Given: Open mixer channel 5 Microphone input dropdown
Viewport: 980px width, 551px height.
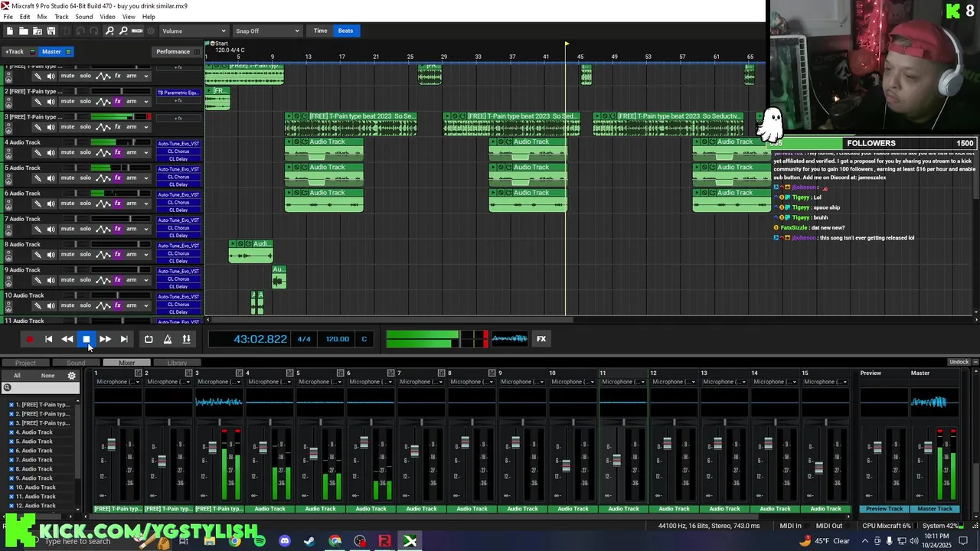Looking at the screenshot, I should click(319, 382).
